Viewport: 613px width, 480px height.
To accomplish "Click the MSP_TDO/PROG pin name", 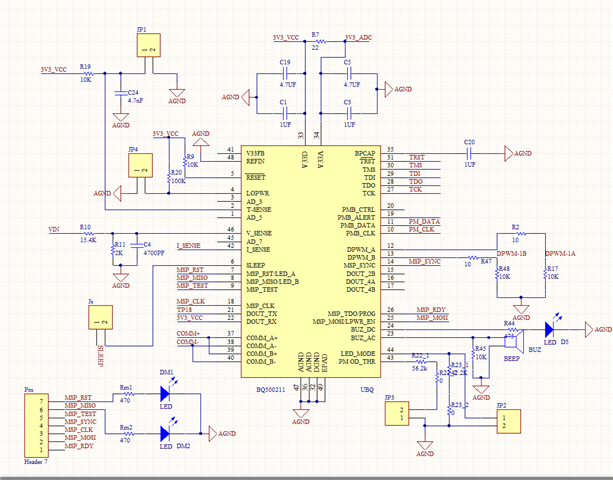I will click(351, 313).
